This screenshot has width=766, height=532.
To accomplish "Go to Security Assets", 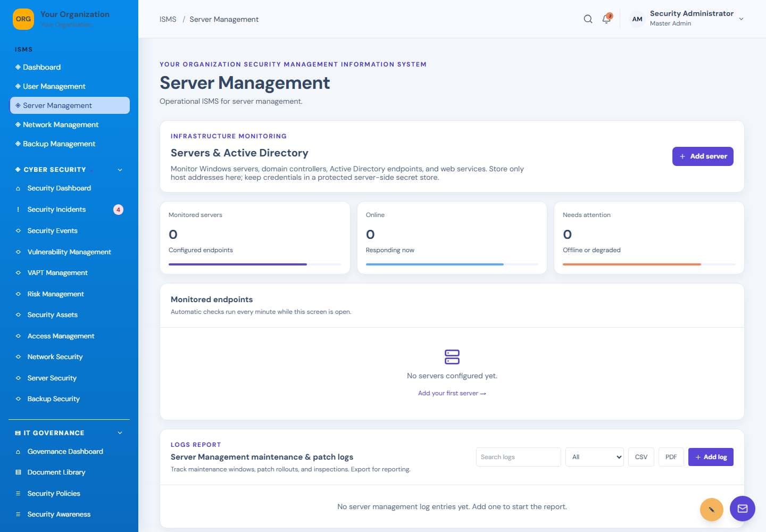I will pyautogui.click(x=70, y=315).
